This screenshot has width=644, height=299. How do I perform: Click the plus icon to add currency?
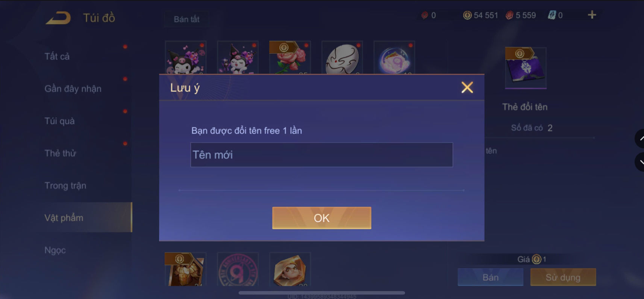[592, 15]
